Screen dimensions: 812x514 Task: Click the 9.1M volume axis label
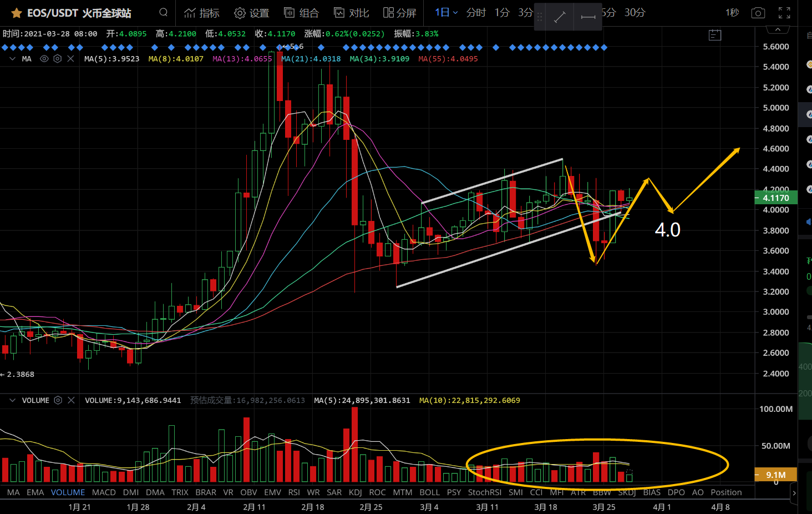(776, 475)
